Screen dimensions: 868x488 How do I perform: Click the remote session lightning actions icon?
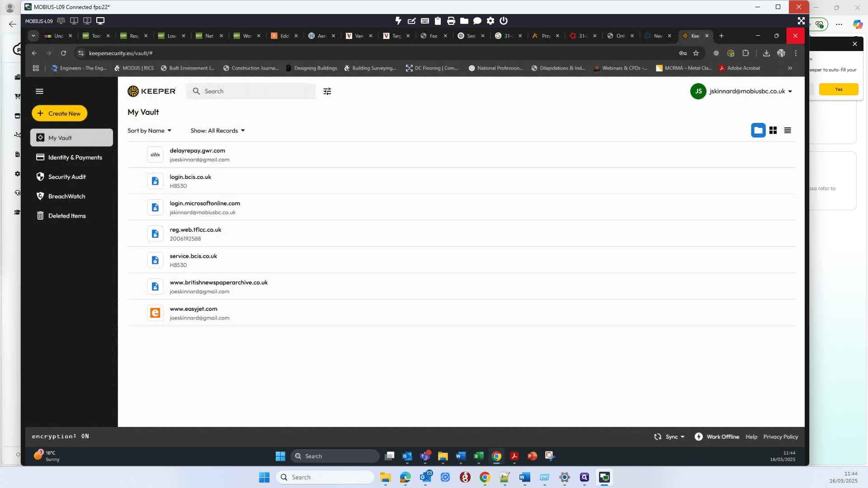398,21
